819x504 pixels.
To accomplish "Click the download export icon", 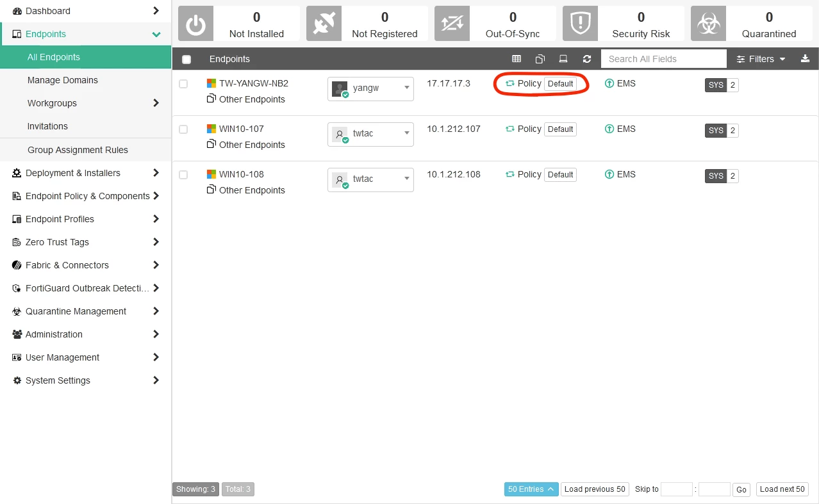I will pyautogui.click(x=806, y=59).
